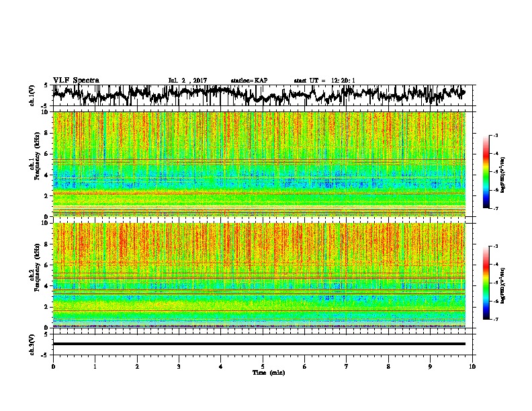532x411 pixels.
Task: Click the "8" kHz tick of ch.1 spectrogram
Action: [x=47, y=133]
